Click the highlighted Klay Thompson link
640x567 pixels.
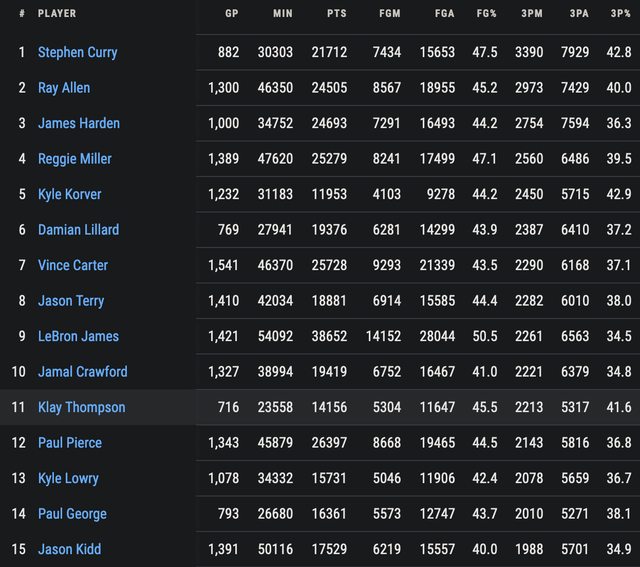(81, 407)
